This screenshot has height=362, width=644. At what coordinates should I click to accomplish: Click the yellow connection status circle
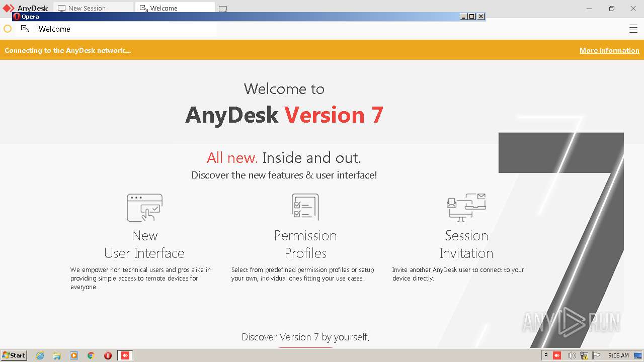click(x=8, y=29)
